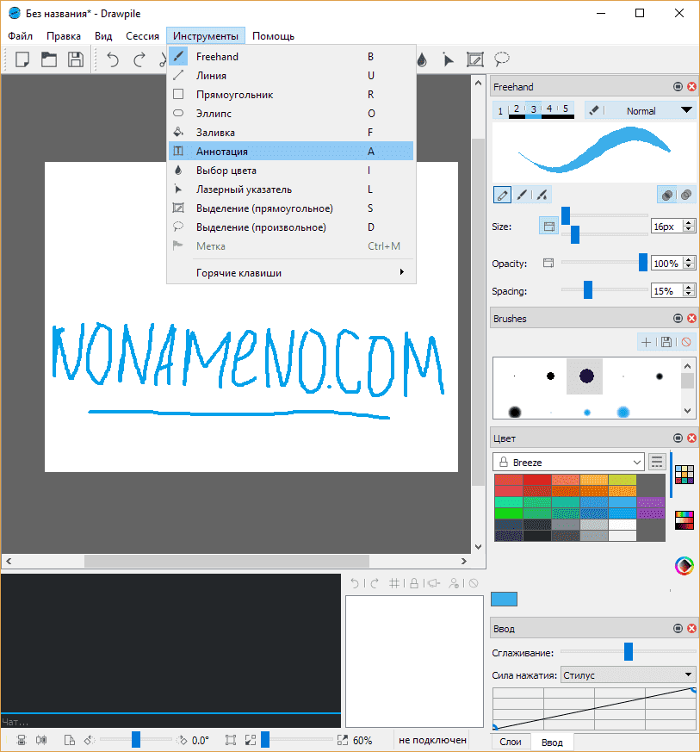
Task: Click the color palette grid icon
Action: (x=685, y=475)
